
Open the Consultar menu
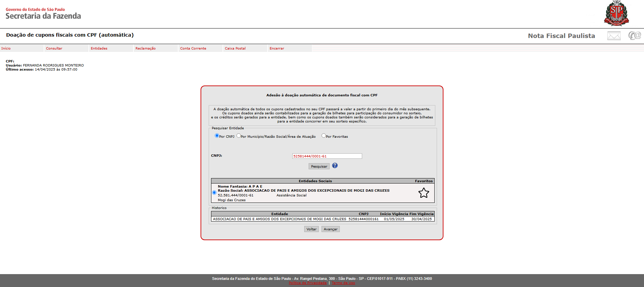(x=54, y=49)
